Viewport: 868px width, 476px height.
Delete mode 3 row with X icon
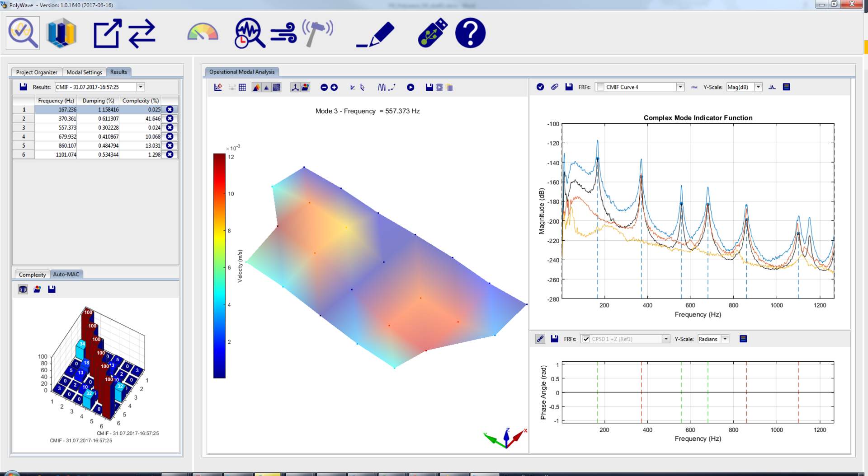pyautogui.click(x=170, y=127)
